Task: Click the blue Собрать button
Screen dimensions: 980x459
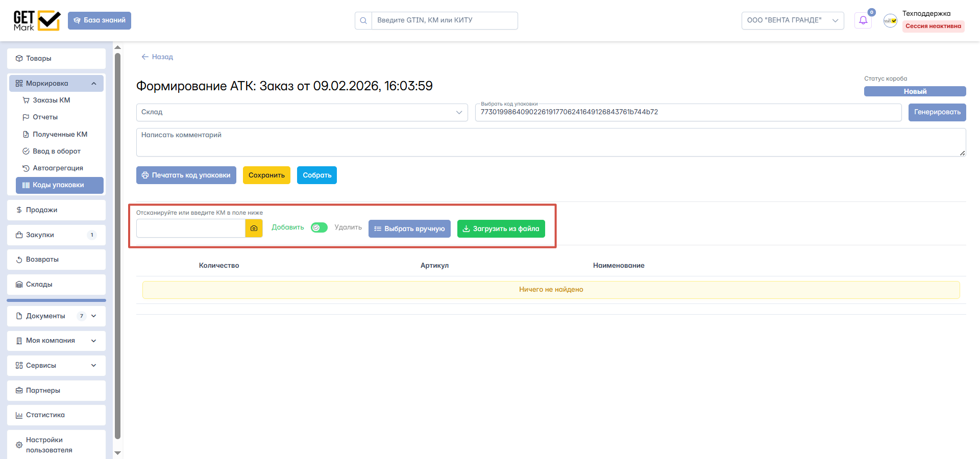Action: [317, 175]
